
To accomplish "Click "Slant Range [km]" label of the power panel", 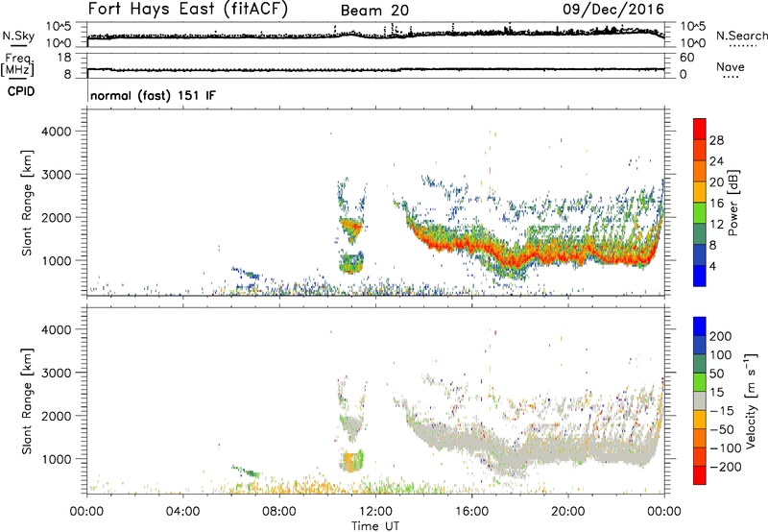I will [x=27, y=203].
